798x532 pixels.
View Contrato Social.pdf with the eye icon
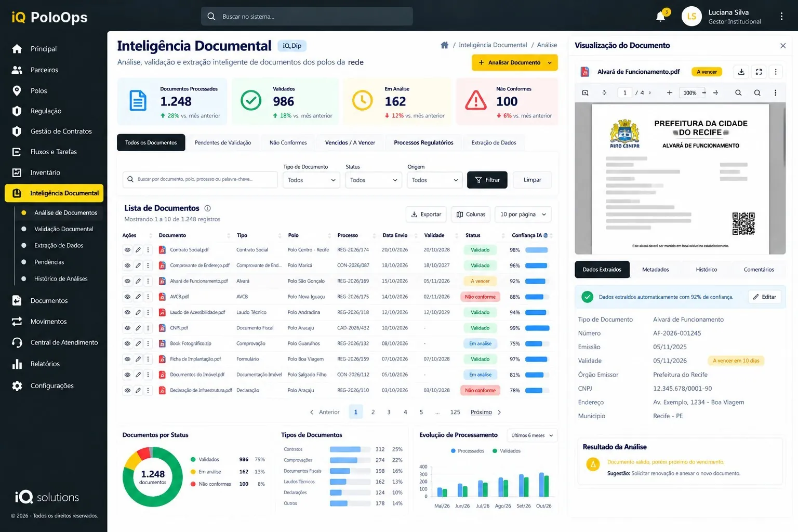127,250
